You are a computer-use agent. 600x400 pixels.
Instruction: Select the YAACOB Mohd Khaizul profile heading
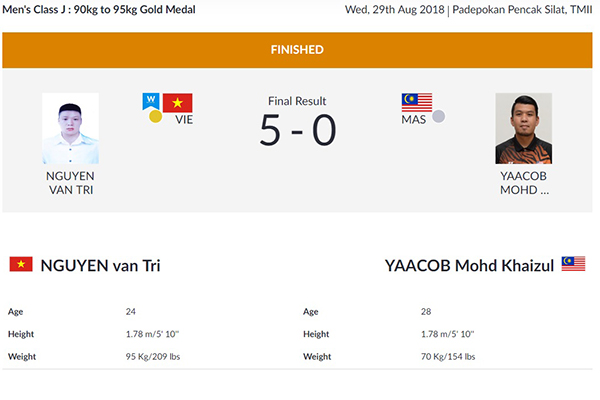tap(470, 266)
